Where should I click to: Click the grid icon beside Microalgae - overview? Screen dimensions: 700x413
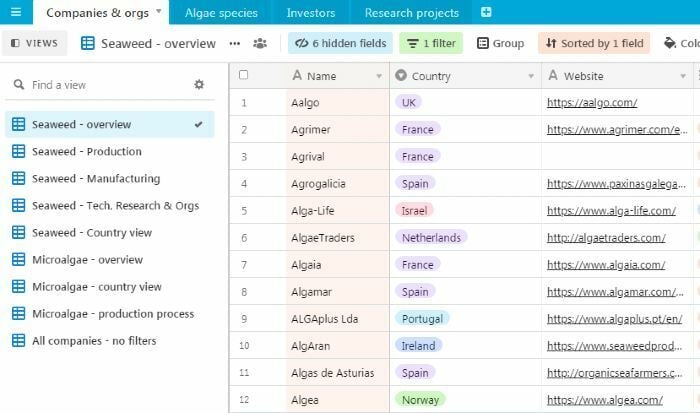pos(18,260)
